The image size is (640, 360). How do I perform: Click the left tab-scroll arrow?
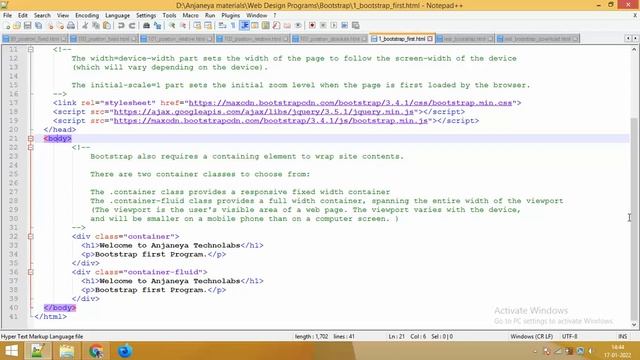point(628,38)
